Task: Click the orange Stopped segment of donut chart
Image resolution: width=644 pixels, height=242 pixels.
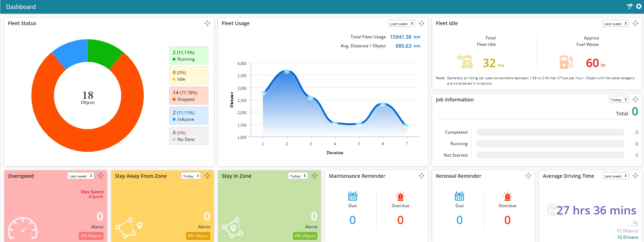Action: (87, 140)
